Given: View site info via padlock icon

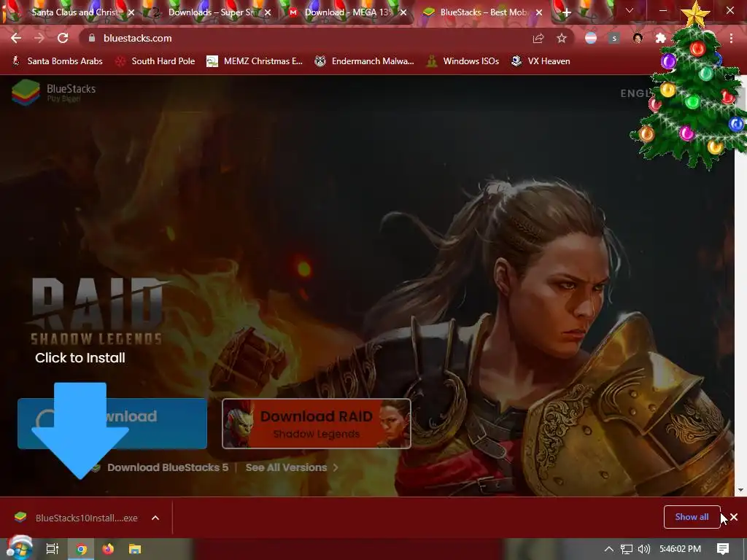Looking at the screenshot, I should point(92,38).
